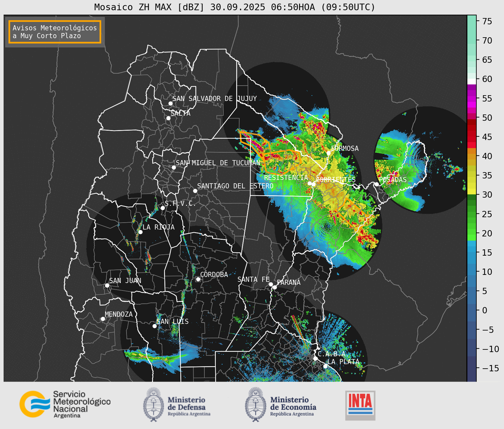Click the San Luis city marker
504x429 pixels.
(x=154, y=326)
